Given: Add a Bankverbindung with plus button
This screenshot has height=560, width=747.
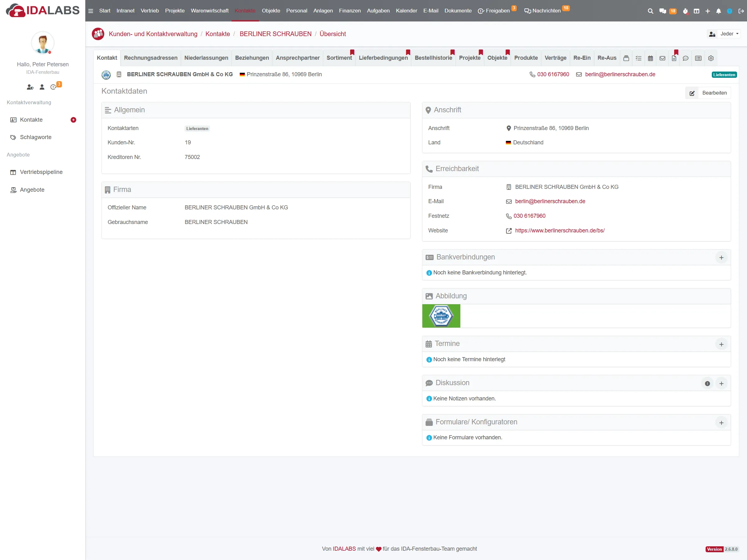Looking at the screenshot, I should click(721, 258).
